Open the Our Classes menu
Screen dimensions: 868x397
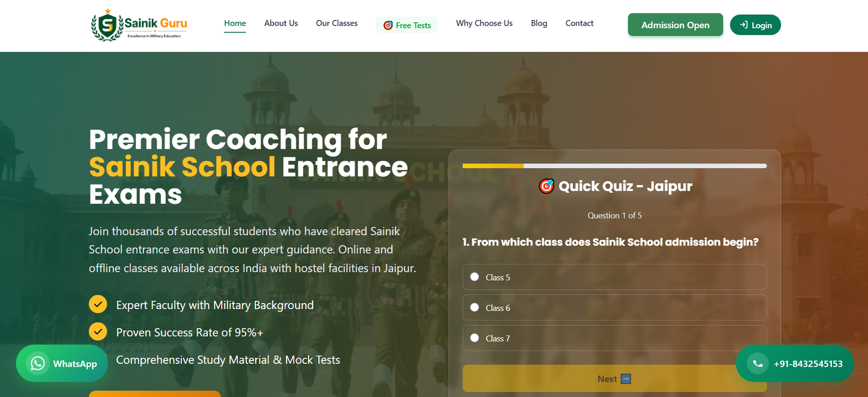point(337,23)
